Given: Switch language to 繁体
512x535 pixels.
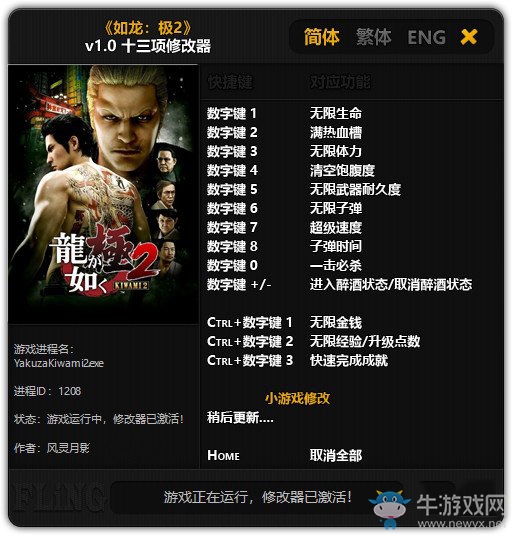Looking at the screenshot, I should tap(374, 37).
